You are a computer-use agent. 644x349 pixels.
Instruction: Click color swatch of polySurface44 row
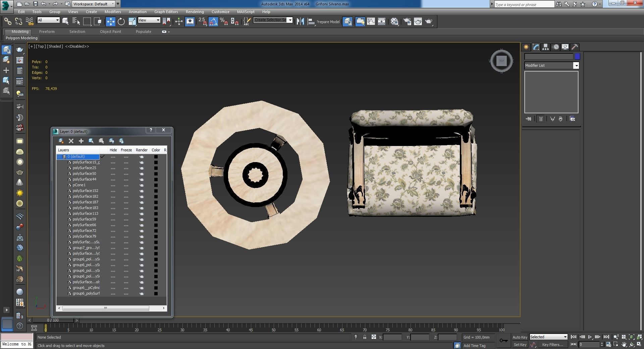pyautogui.click(x=156, y=180)
